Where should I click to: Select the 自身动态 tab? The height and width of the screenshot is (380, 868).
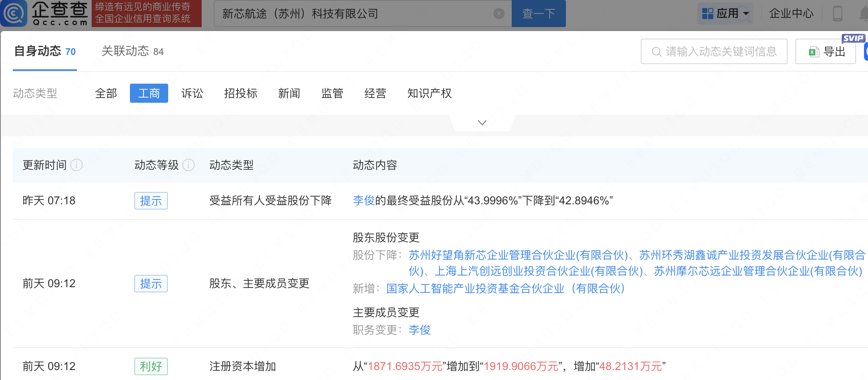pyautogui.click(x=45, y=51)
